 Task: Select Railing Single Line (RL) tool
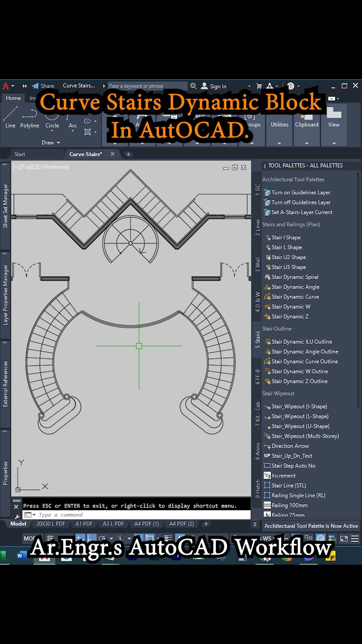click(295, 495)
